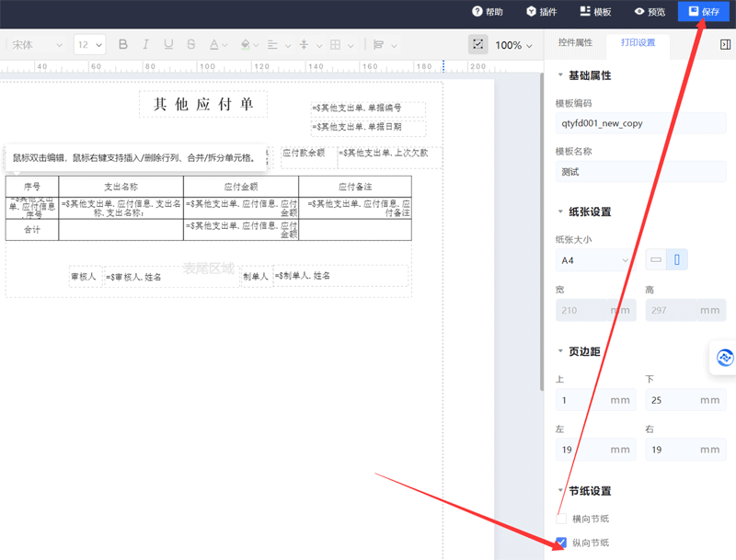The width and height of the screenshot is (736, 560).
Task: Select landscape paper orientation
Action: pyautogui.click(x=656, y=260)
